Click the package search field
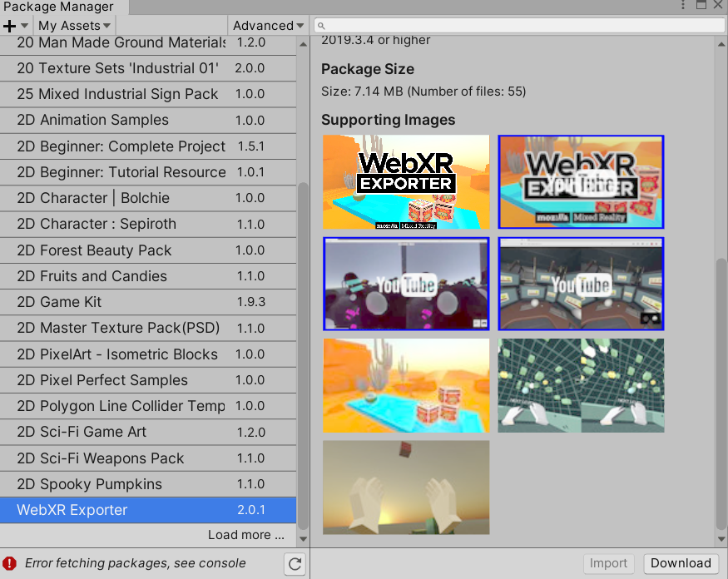Image resolution: width=728 pixels, height=579 pixels. (x=519, y=26)
